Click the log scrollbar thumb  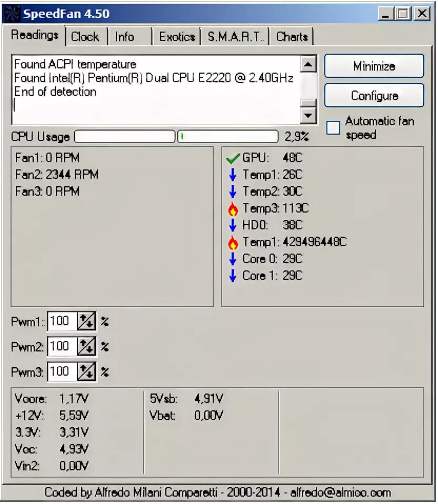308,103
